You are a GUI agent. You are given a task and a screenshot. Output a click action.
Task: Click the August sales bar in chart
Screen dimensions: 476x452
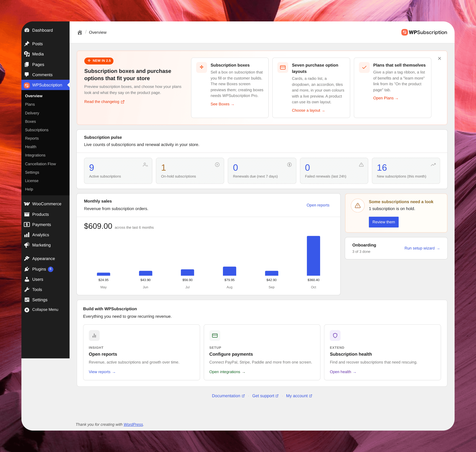(x=229, y=271)
